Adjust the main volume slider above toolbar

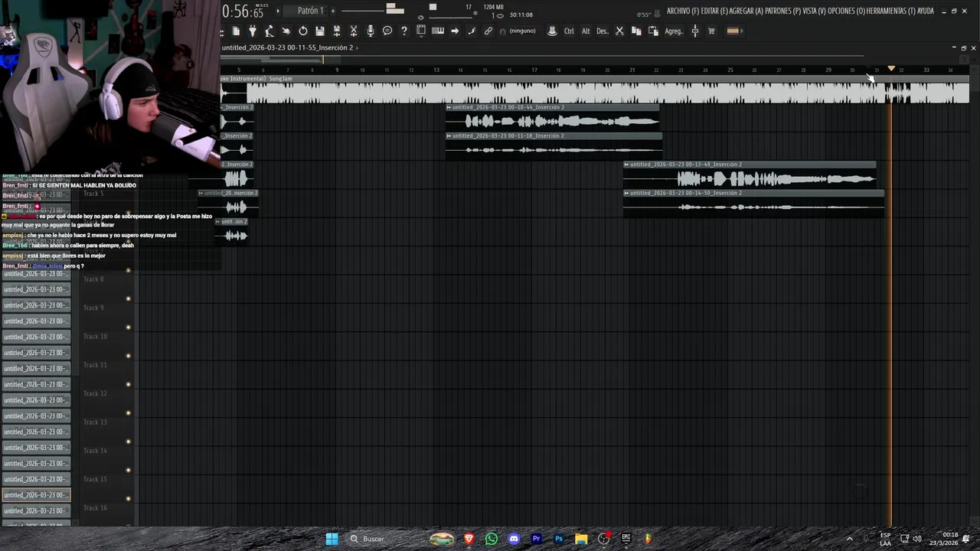click(373, 10)
